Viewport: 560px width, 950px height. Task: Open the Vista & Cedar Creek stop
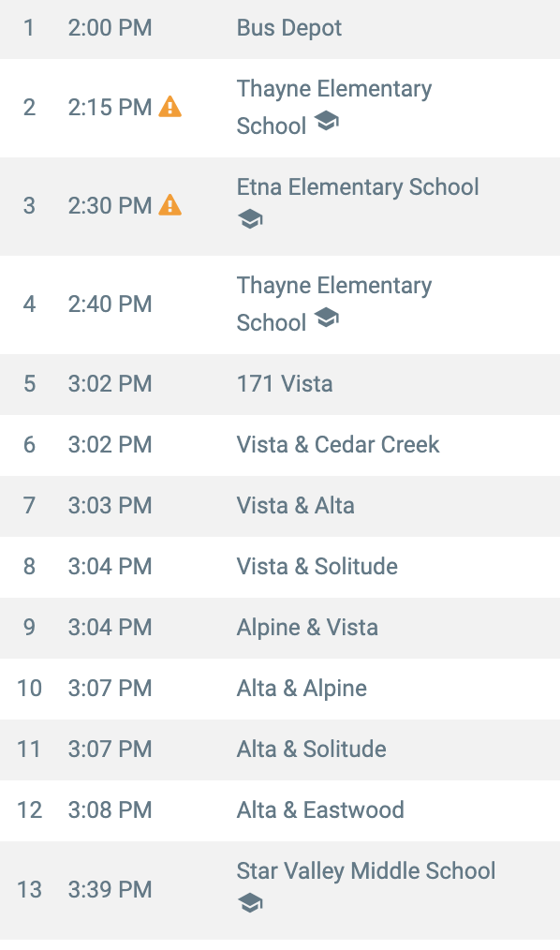pyautogui.click(x=280, y=445)
